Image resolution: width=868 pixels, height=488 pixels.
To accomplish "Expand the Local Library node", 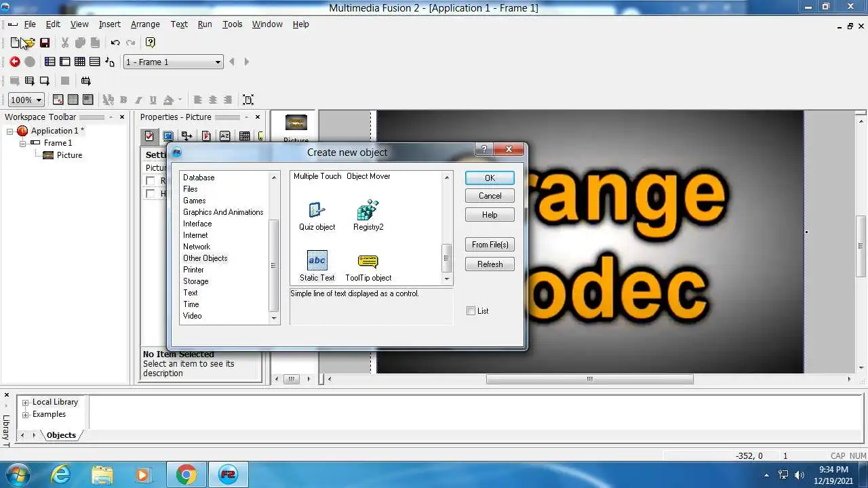I will [26, 402].
